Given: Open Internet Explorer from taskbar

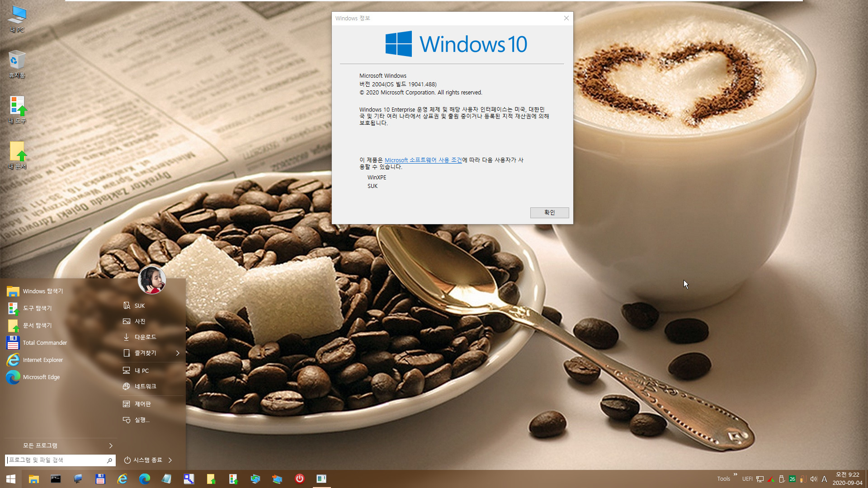Looking at the screenshot, I should 122,479.
